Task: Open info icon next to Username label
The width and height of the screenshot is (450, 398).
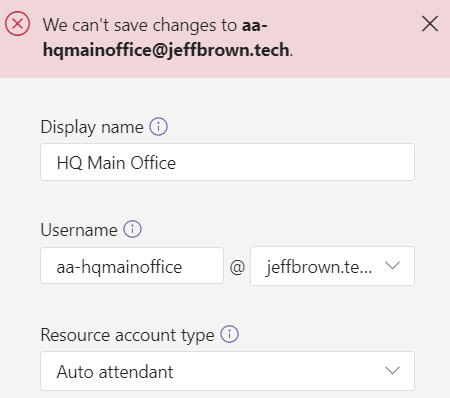Action: point(133,229)
